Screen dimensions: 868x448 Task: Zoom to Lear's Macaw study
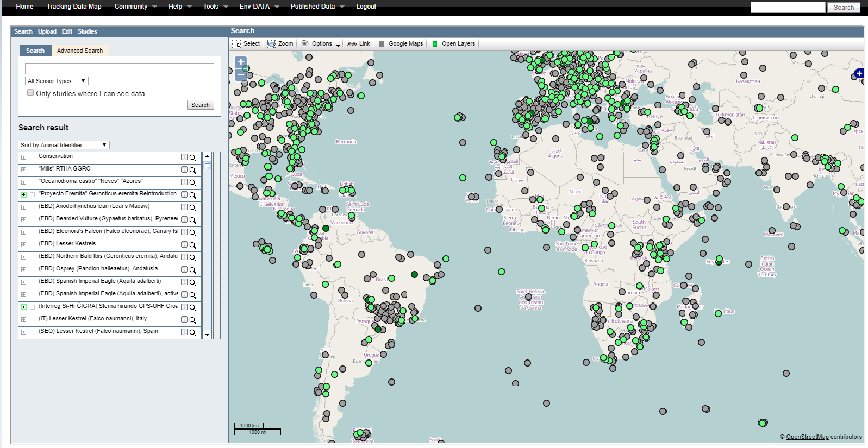pos(192,207)
